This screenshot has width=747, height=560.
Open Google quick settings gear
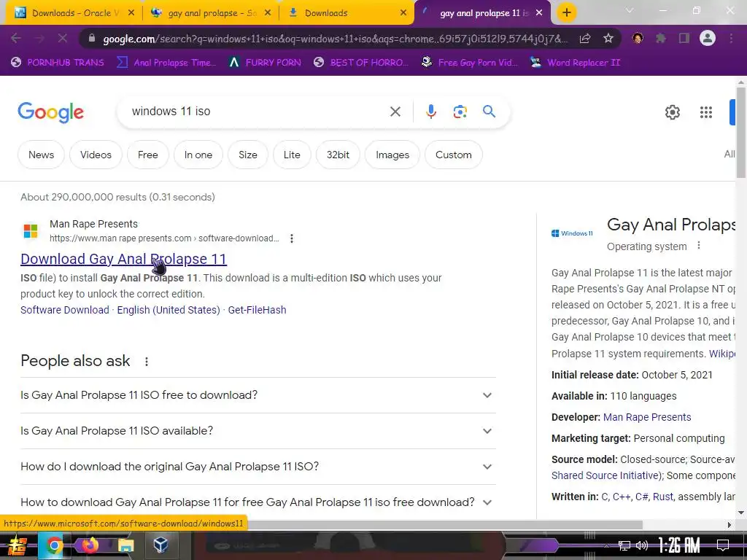click(x=672, y=112)
